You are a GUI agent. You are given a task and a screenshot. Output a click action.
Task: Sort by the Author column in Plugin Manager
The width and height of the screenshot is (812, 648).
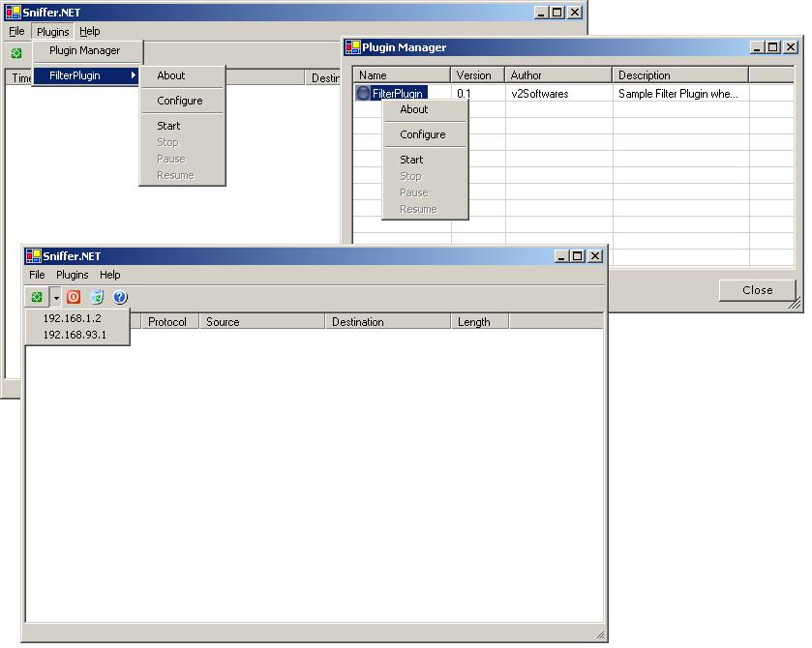557,75
